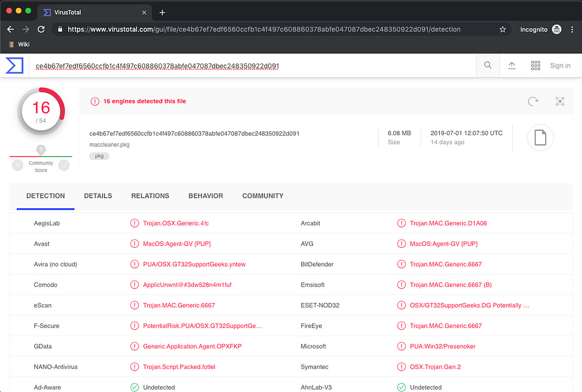Click the 6.08 MB size value
The image size is (582, 392).
click(399, 133)
